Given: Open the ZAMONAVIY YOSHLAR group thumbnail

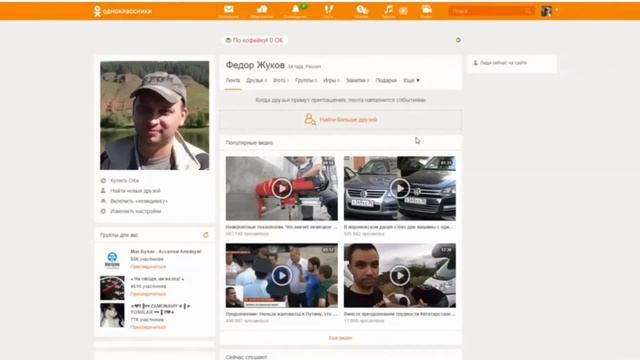Looking at the screenshot, I should pyautogui.click(x=112, y=315).
